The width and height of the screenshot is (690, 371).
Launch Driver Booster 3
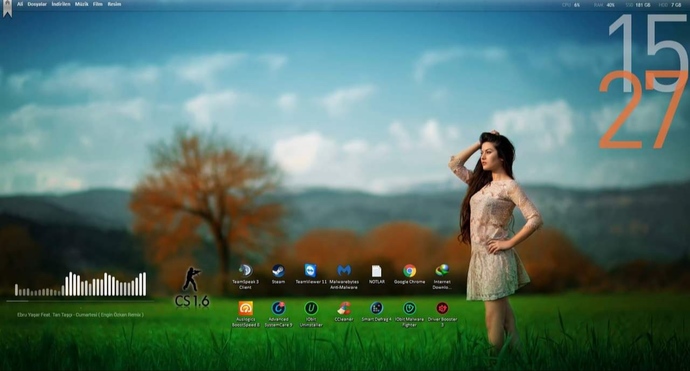point(442,314)
